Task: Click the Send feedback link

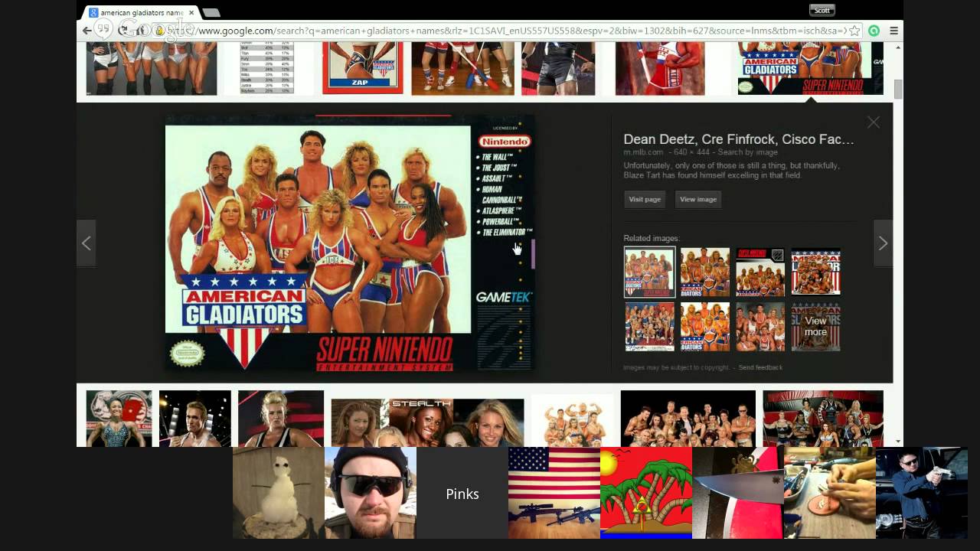Action: pos(760,367)
